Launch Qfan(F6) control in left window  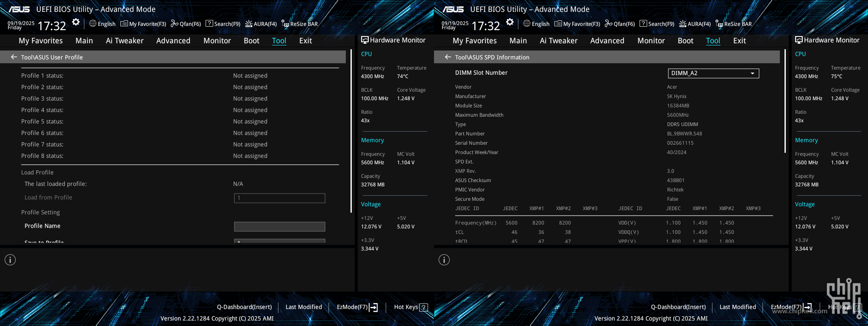coord(186,24)
